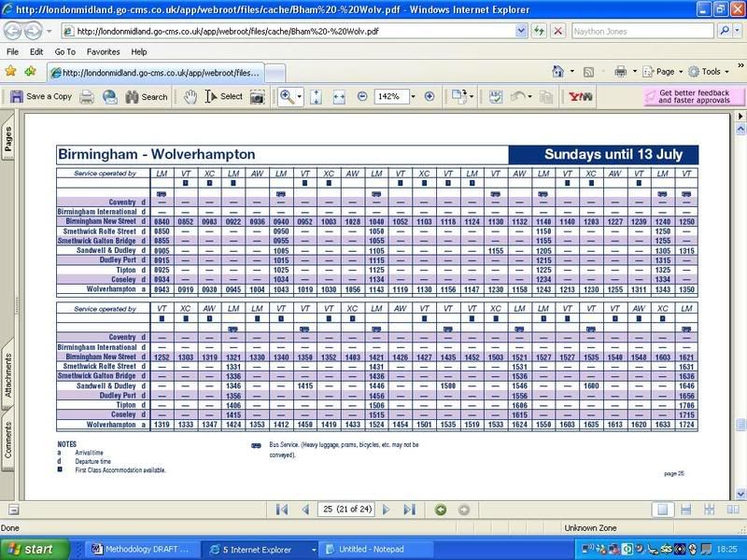Open the Go To menu
Viewport: 747px width, 560px height.
click(x=64, y=52)
